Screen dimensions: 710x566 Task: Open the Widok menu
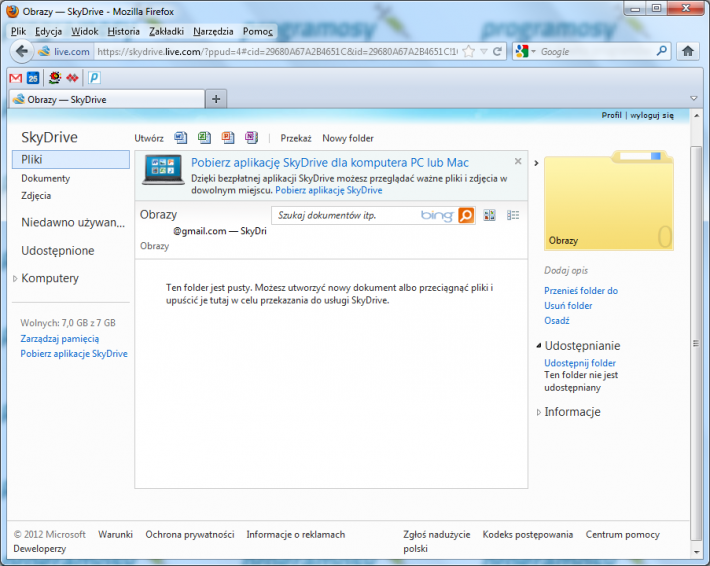85,31
